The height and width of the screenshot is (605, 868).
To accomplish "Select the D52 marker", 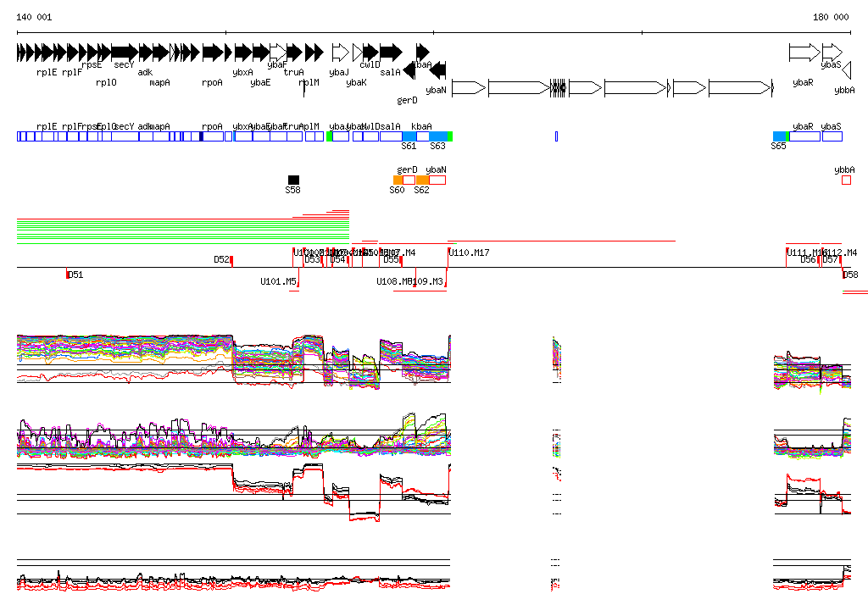I will pyautogui.click(x=232, y=262).
